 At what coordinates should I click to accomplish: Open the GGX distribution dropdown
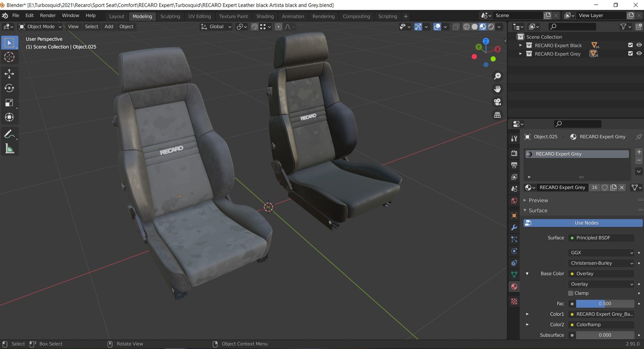[x=601, y=252]
